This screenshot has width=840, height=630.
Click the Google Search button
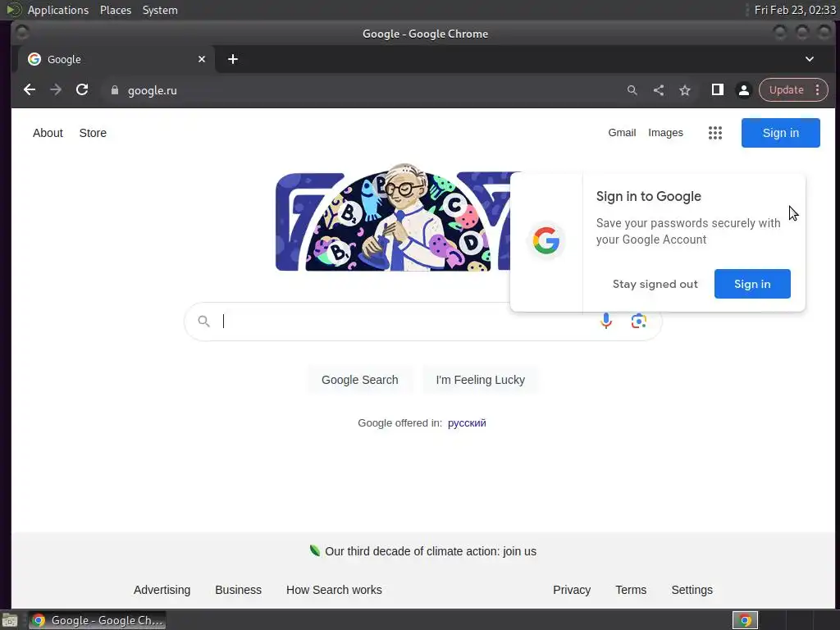pyautogui.click(x=359, y=380)
